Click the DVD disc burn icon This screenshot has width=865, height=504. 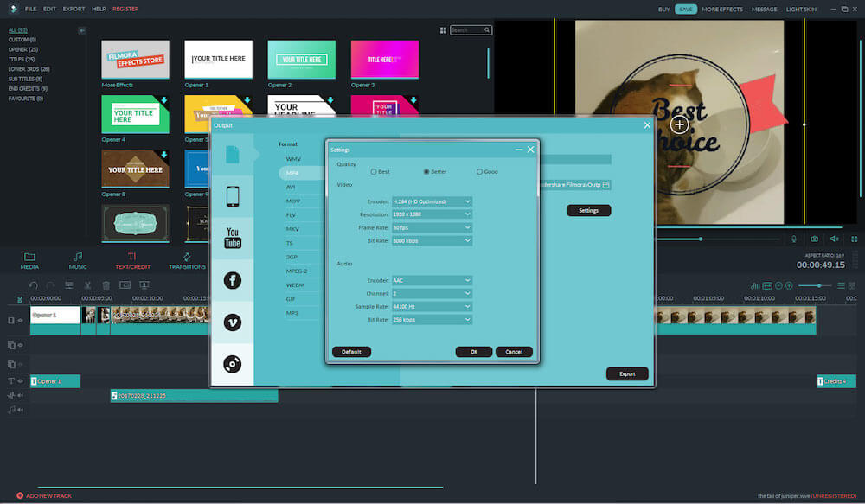coord(233,364)
